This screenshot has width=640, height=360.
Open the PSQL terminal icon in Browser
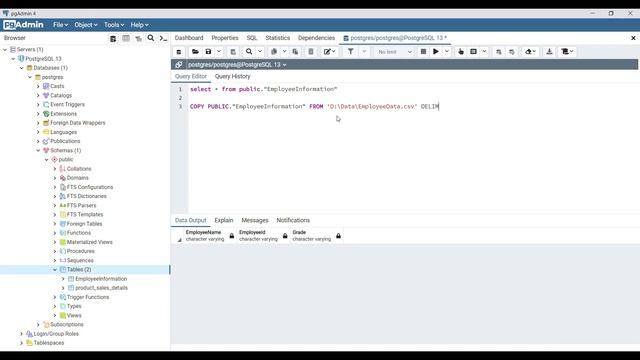point(163,38)
